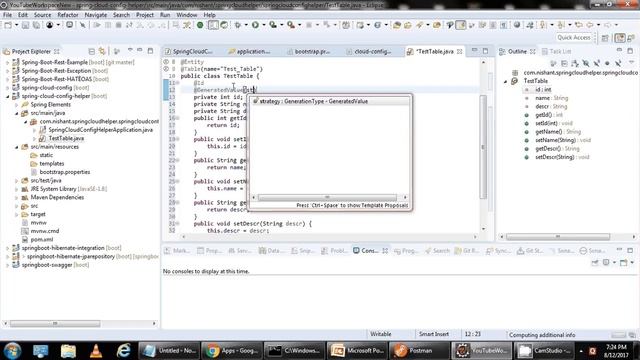Open the File menu
This screenshot has width=640, height=360.
[7, 15]
